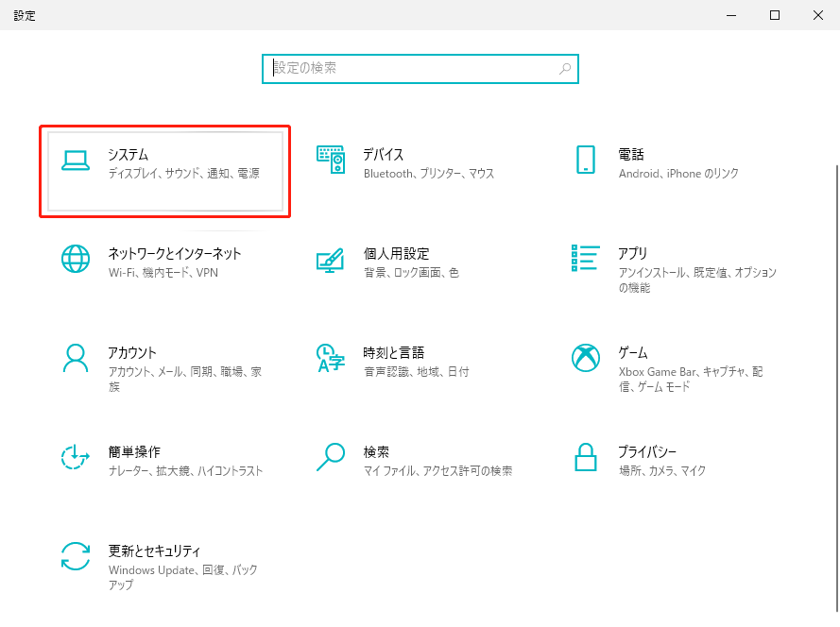Open the Devices keyboard and speaker icon
Image resolution: width=840 pixels, height=627 pixels.
coord(331,161)
